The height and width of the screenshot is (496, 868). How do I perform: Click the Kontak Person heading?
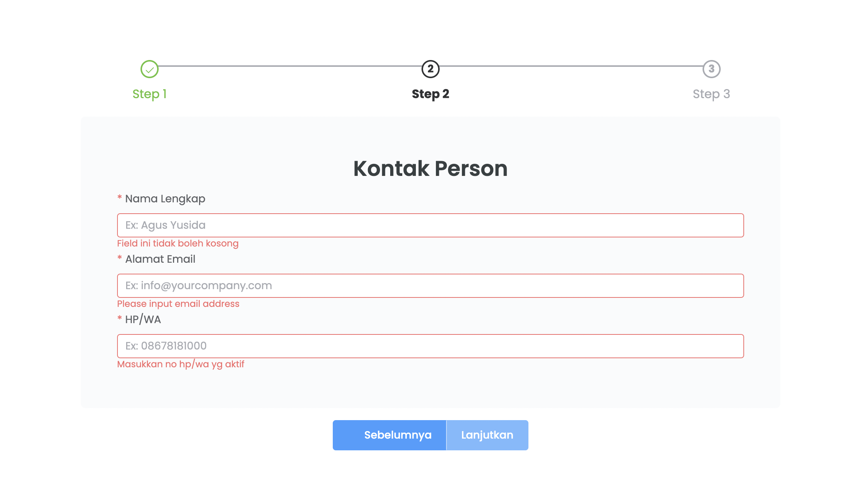[x=431, y=168]
